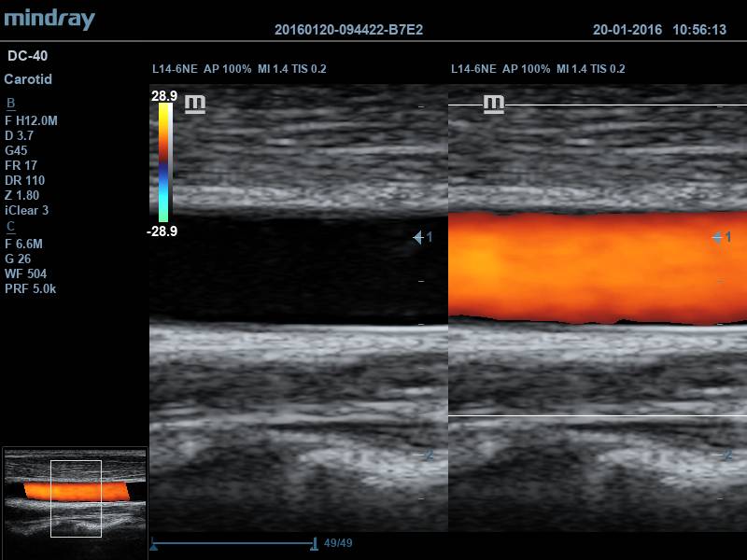Click the 49/49 frame counter
The height and width of the screenshot is (560, 747).
coord(338,542)
